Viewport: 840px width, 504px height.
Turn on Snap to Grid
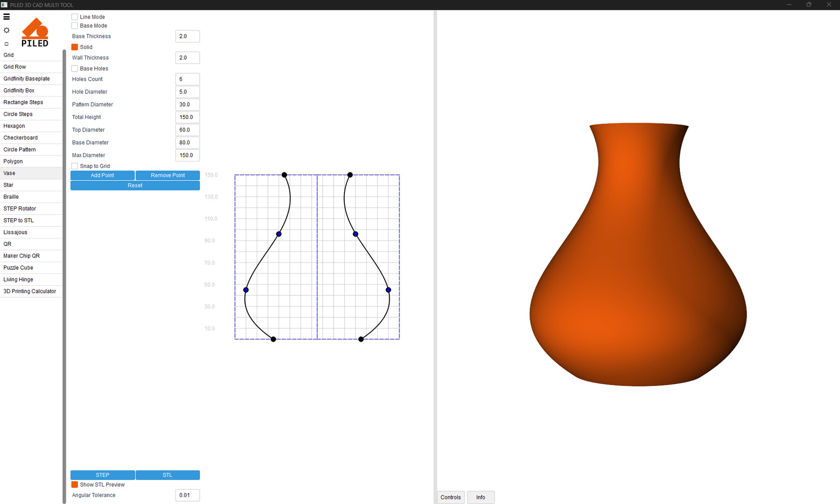click(75, 166)
